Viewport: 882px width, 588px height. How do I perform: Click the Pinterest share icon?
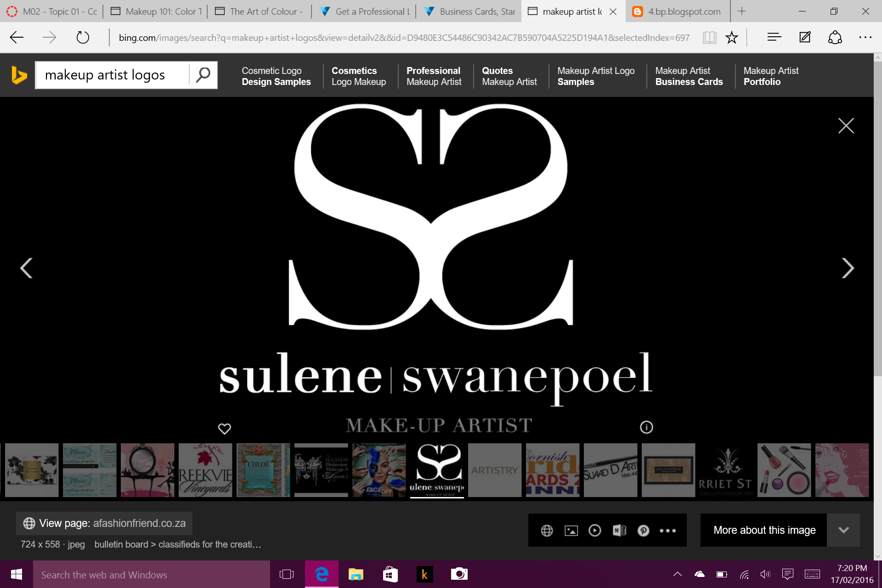(643, 531)
